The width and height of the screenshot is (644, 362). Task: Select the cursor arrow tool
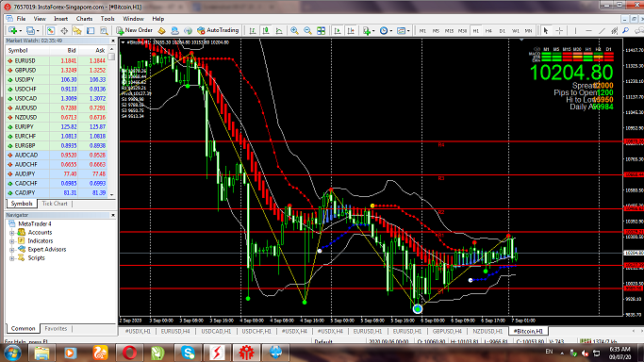pos(546,31)
